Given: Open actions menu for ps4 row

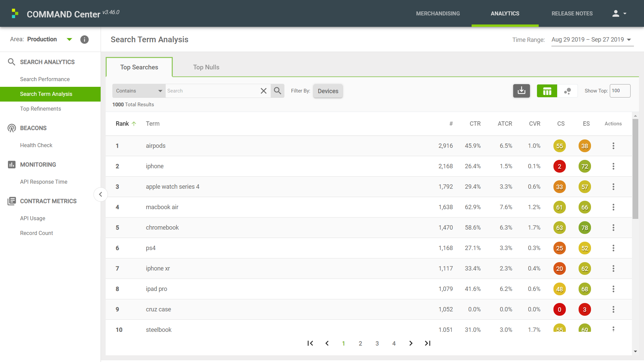Looking at the screenshot, I should (613, 248).
